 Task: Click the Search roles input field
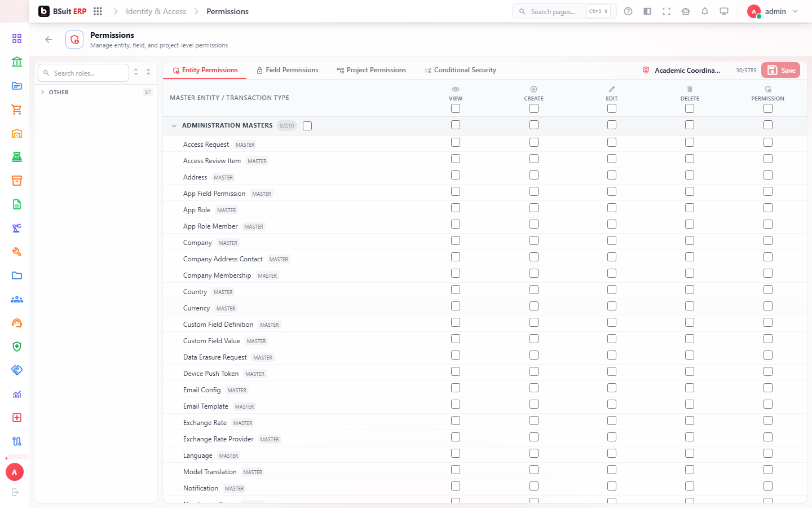pyautogui.click(x=83, y=73)
